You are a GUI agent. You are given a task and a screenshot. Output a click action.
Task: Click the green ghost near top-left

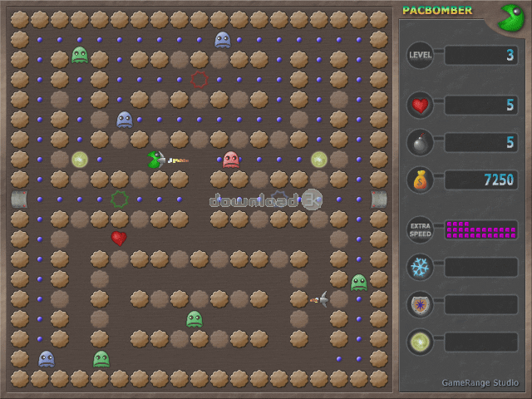click(80, 55)
